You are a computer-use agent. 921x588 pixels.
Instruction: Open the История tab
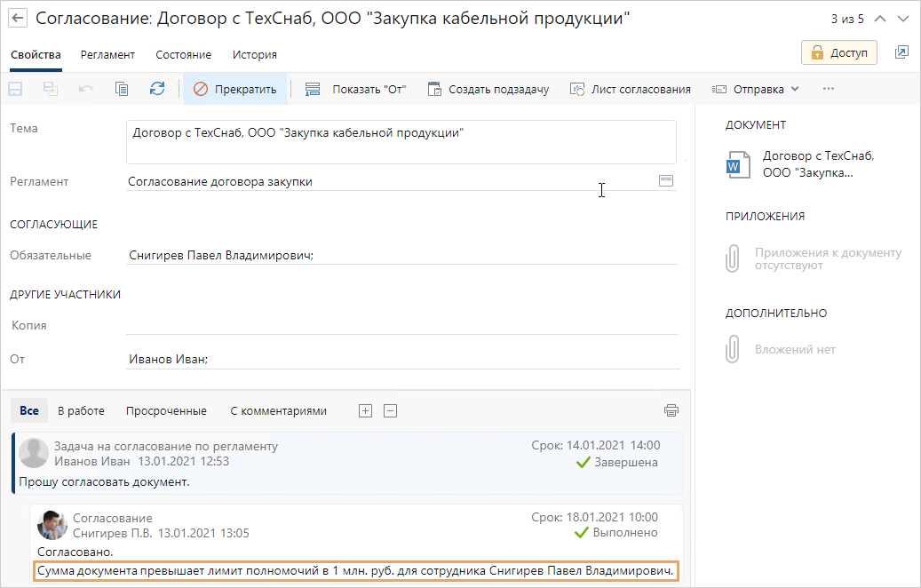[x=255, y=54]
